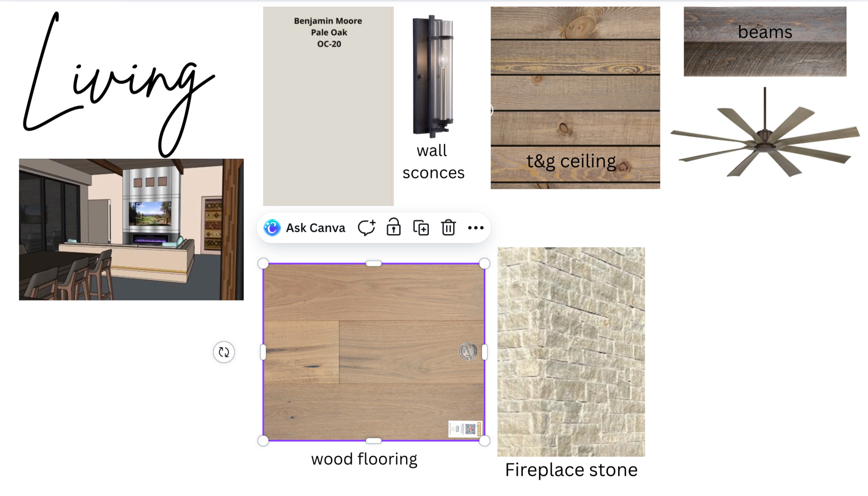Select the "beams" text label
868x496 pixels.
(x=765, y=32)
